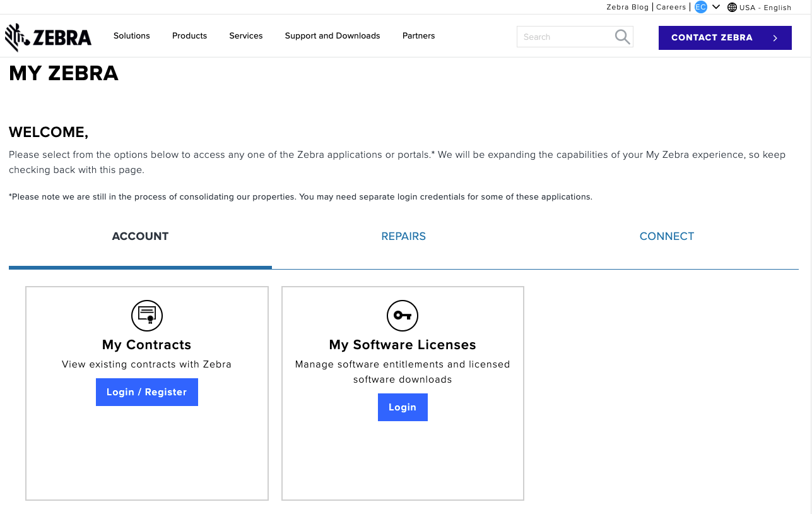Click the user avatar icon
Viewport: 812px width, 514px height.
700,7
